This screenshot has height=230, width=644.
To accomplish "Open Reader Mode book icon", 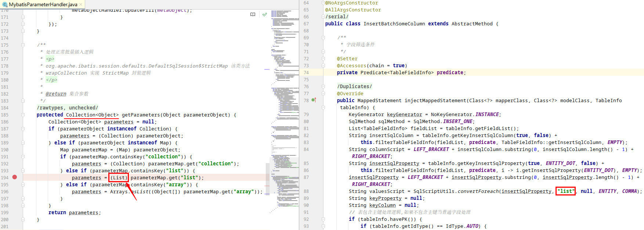I will 253,15.
